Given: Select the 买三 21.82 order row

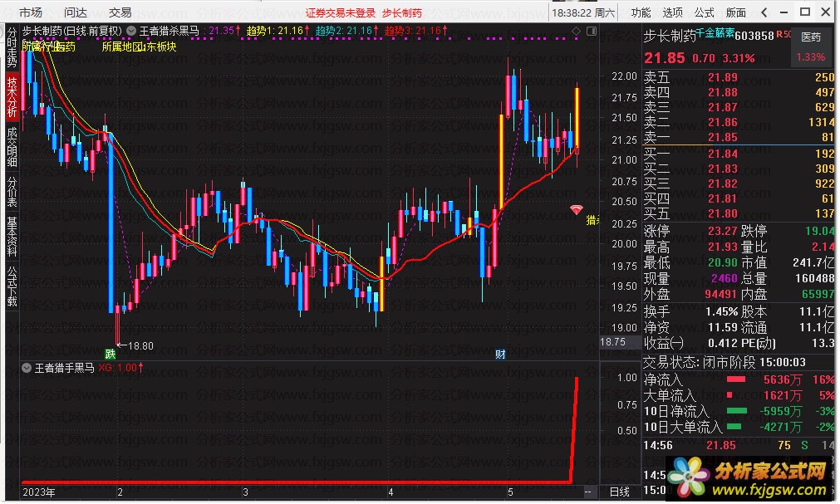Looking at the screenshot, I should pyautogui.click(x=739, y=183).
